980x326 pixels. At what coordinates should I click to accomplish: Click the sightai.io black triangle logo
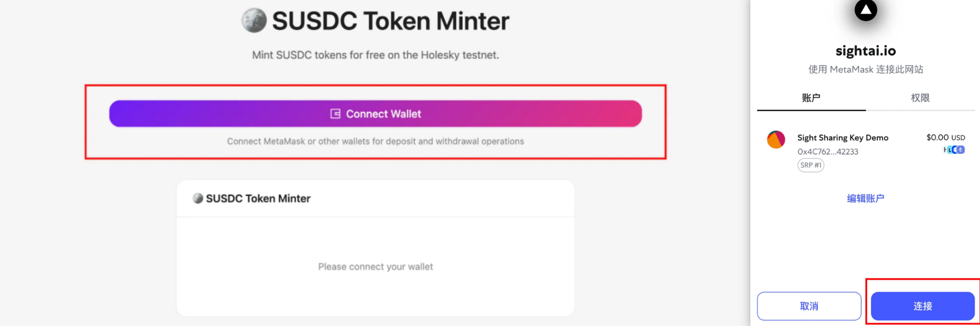[x=866, y=10]
